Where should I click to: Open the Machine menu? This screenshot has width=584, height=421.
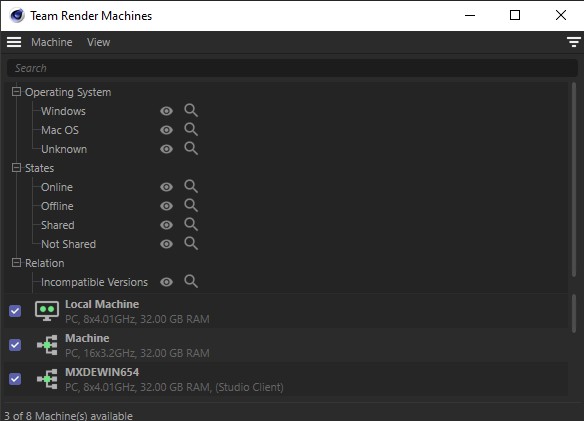point(52,42)
